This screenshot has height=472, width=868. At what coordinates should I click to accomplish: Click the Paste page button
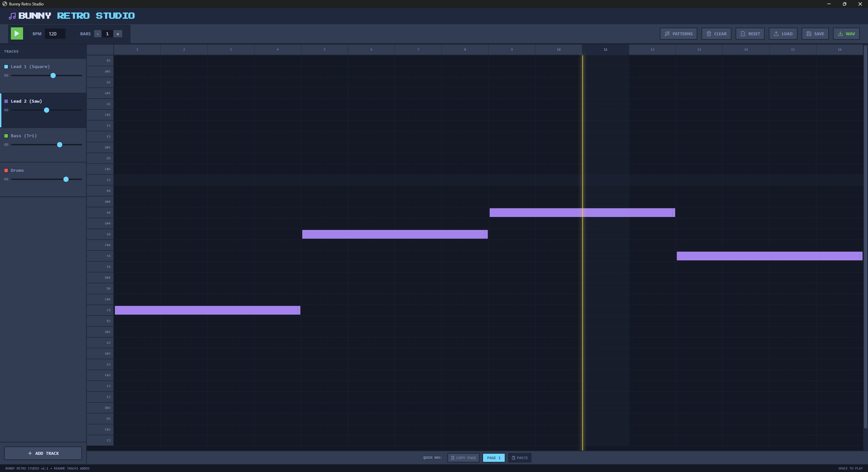point(520,458)
